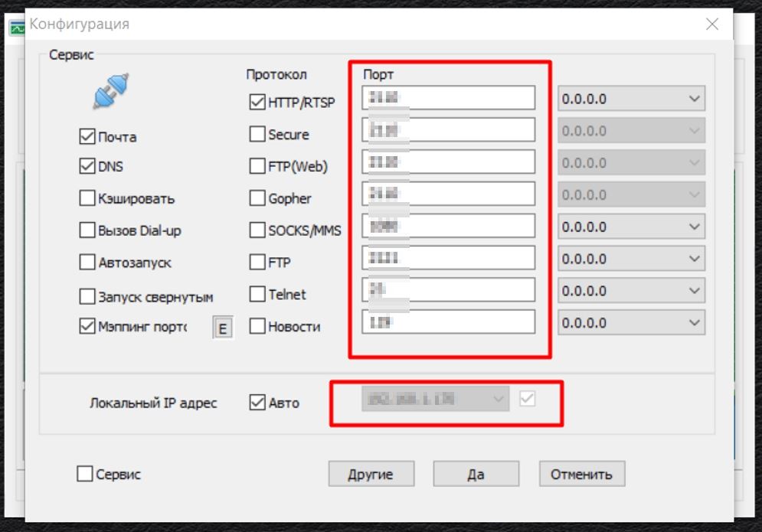Enable the FTP(Web) protocol checkbox
This screenshot has height=532, width=762.
pos(257,166)
